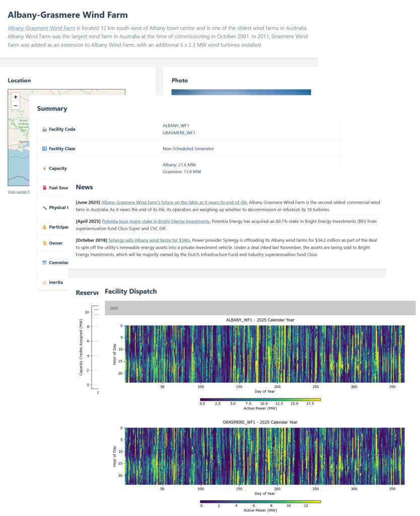Click the Capacity lightning bolt icon

[44, 168]
